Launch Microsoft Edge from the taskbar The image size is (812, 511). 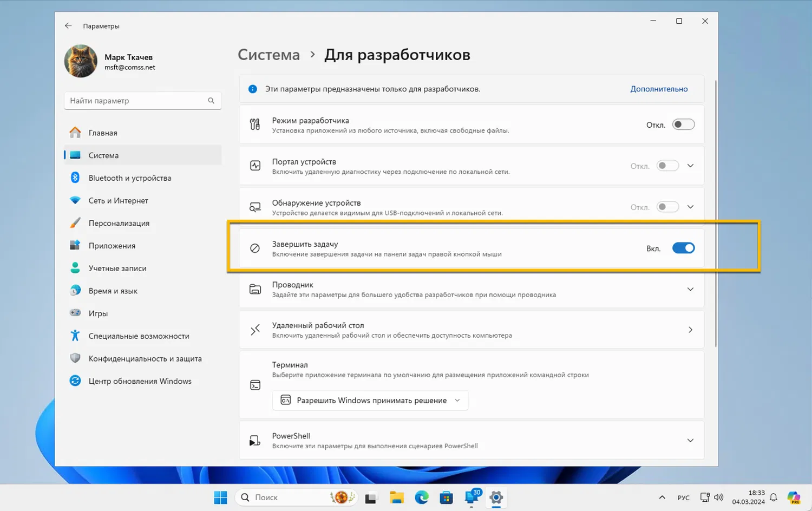pos(422,497)
